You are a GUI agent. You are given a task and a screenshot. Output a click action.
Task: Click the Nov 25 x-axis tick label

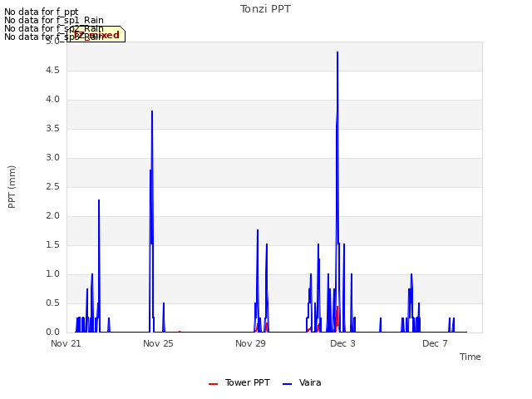pyautogui.click(x=158, y=343)
